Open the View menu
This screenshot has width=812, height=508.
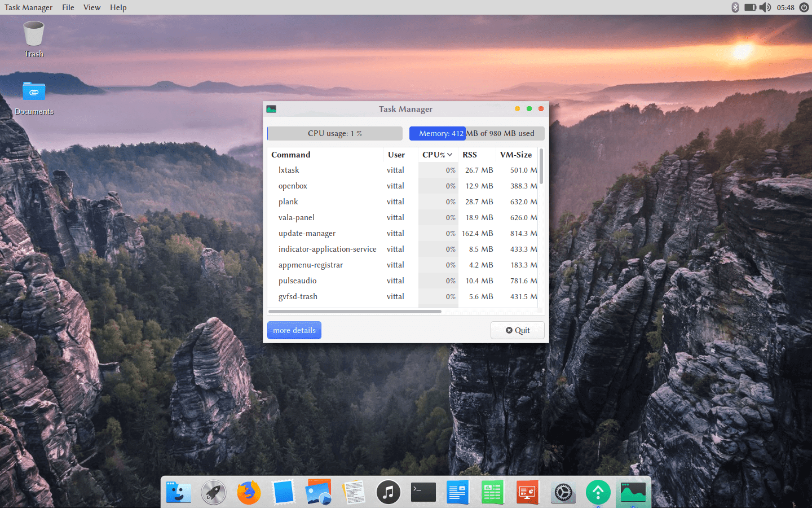point(92,7)
